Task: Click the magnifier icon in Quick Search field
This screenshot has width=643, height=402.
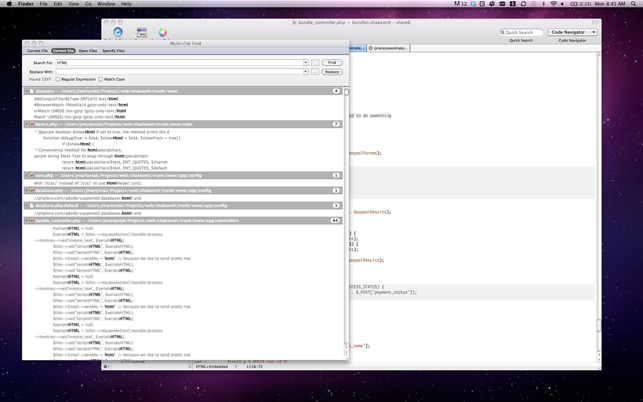Action: tap(502, 32)
